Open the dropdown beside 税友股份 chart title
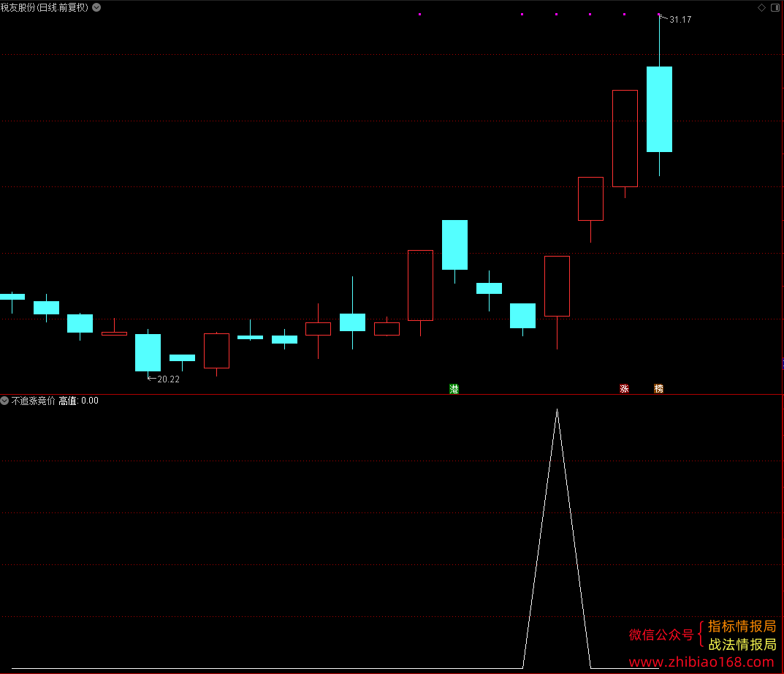 [x=96, y=7]
